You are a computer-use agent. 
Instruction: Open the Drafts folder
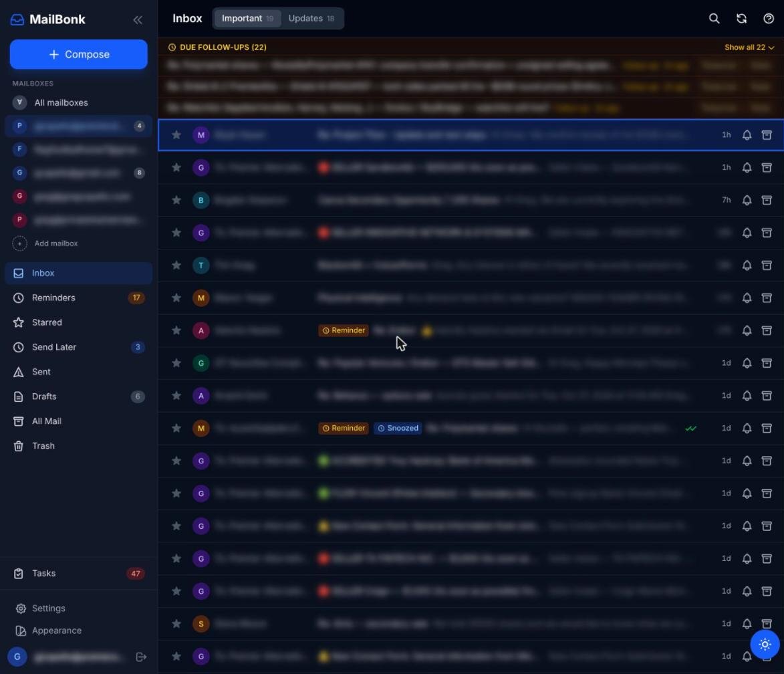tap(78, 397)
